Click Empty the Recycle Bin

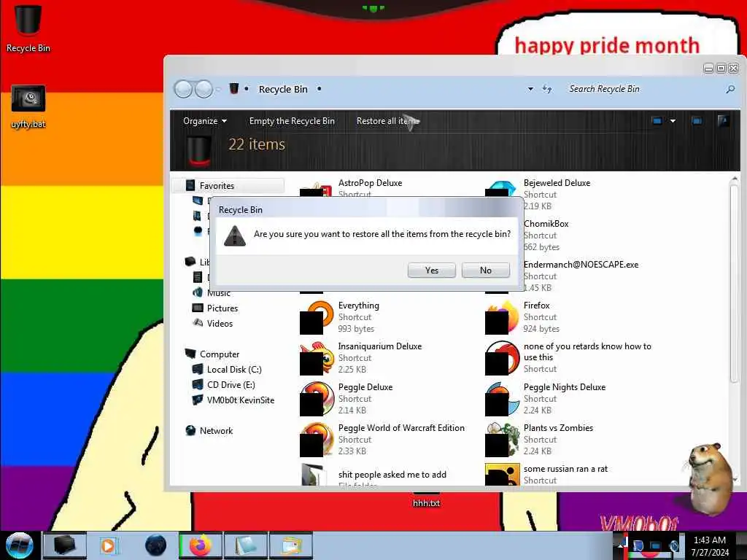coord(292,121)
